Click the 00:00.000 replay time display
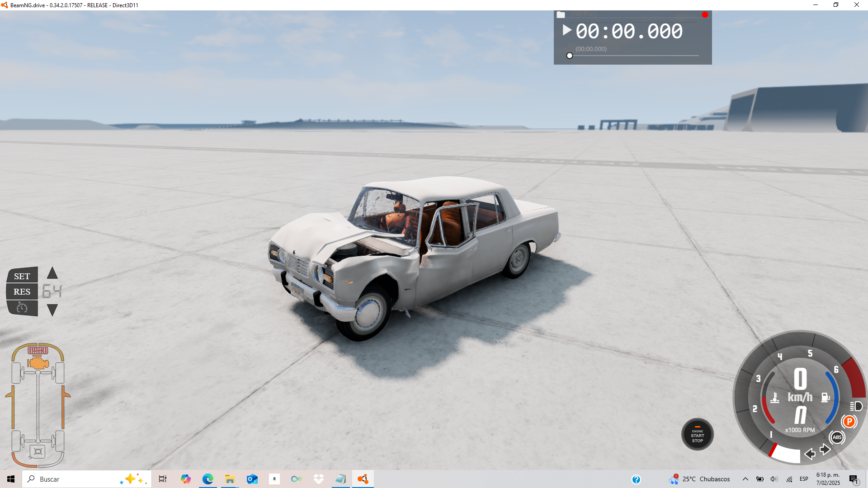The image size is (868, 488). click(x=629, y=31)
